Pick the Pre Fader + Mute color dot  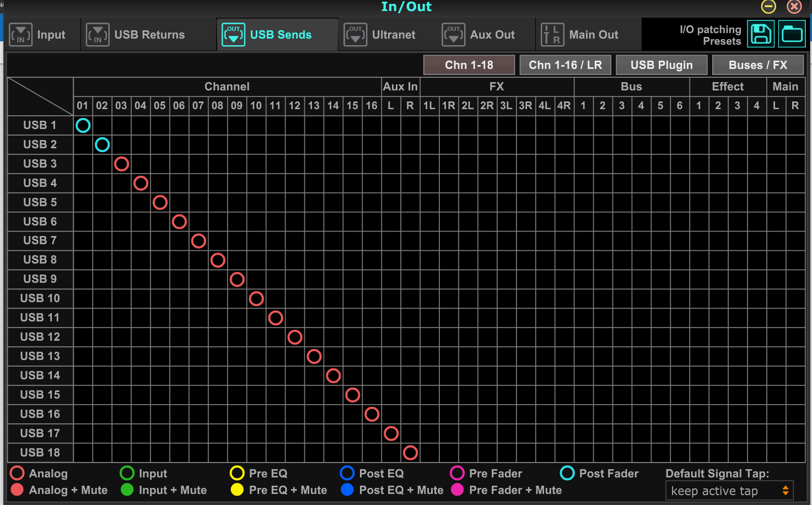tap(457, 490)
